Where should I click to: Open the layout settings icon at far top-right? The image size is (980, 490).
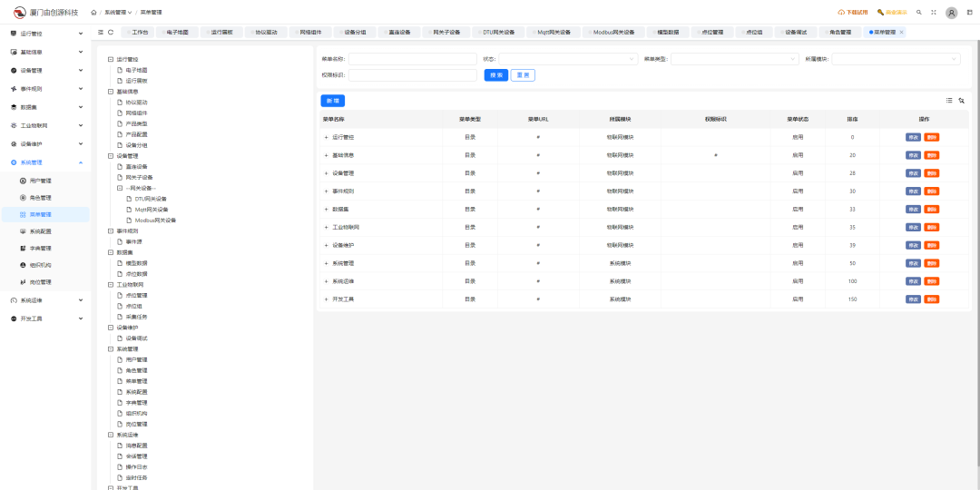click(x=968, y=13)
